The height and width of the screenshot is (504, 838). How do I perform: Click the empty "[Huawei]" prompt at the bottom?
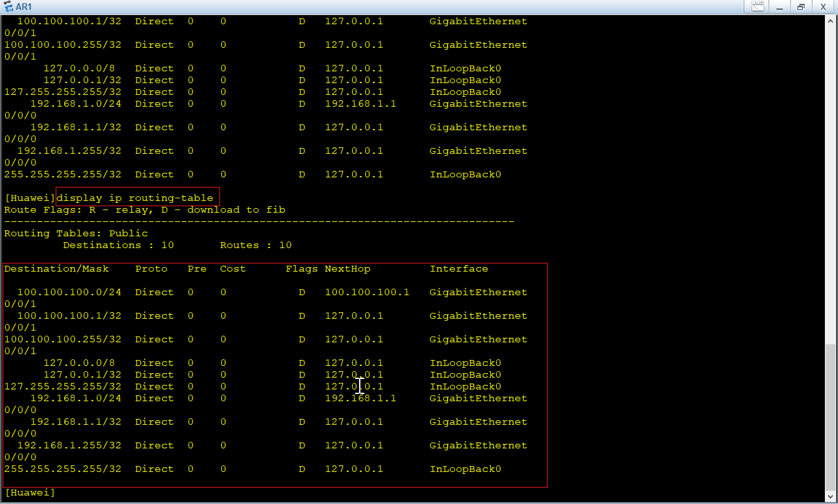tap(30, 492)
